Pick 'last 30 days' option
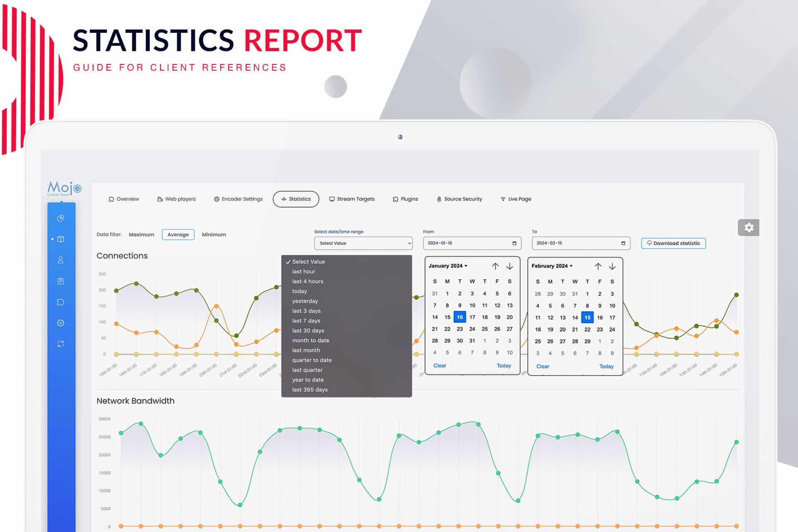This screenshot has width=798, height=532. (x=346, y=330)
